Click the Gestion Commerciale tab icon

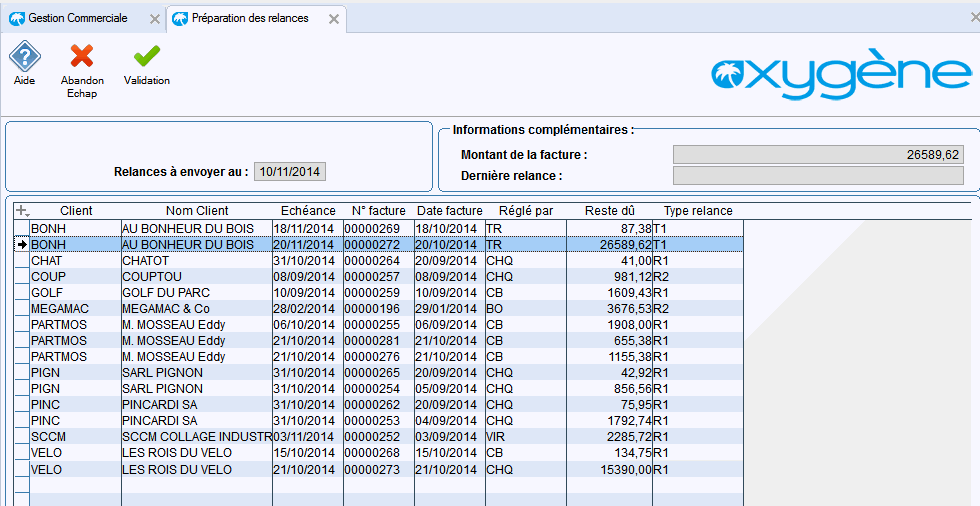[16, 19]
